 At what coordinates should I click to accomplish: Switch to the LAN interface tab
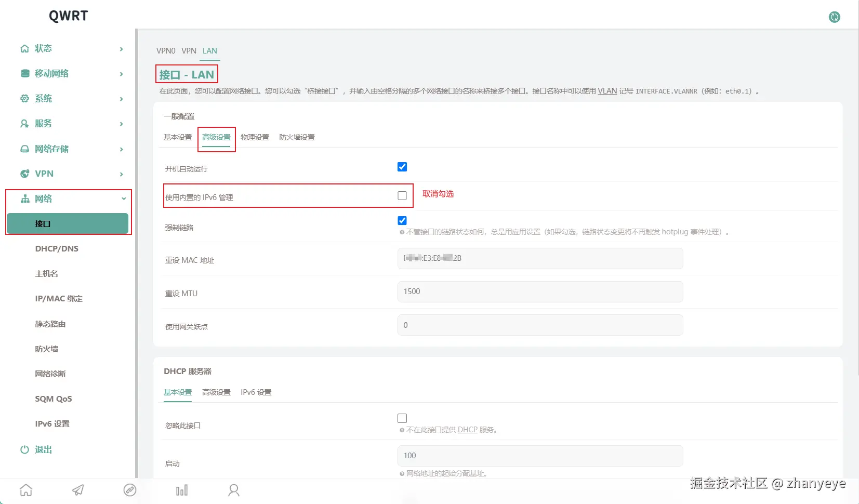(210, 50)
